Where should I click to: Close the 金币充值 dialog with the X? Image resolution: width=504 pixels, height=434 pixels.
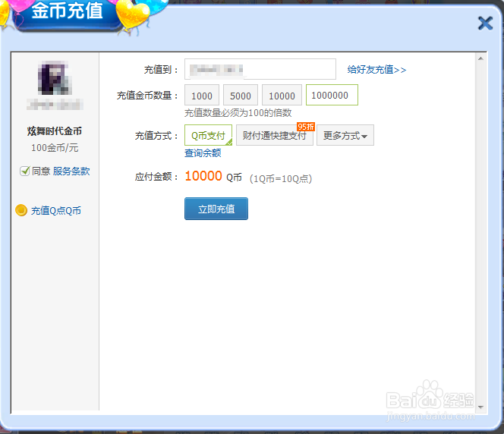tap(485, 23)
